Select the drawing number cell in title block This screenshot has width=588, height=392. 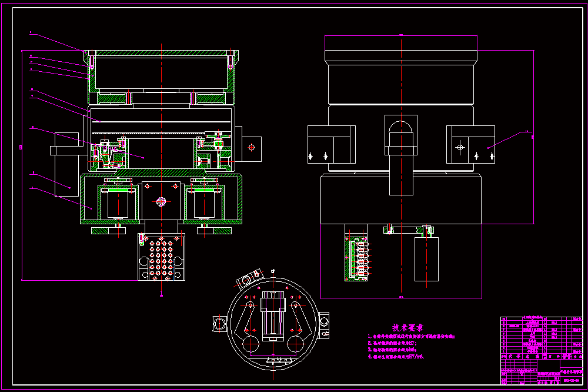(571, 381)
